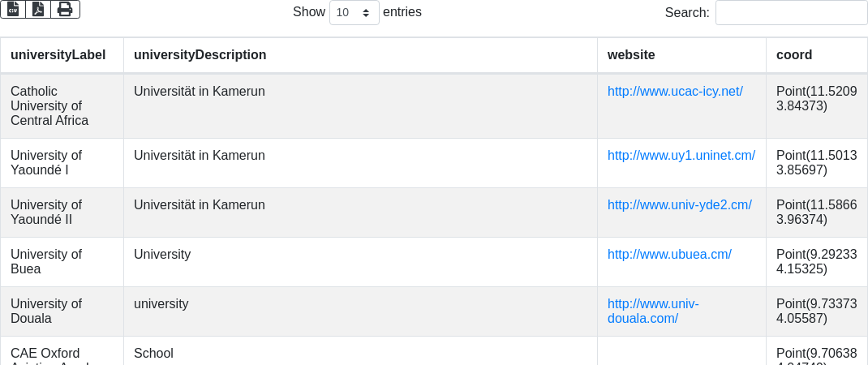Select the University of Buea row label

click(x=46, y=262)
